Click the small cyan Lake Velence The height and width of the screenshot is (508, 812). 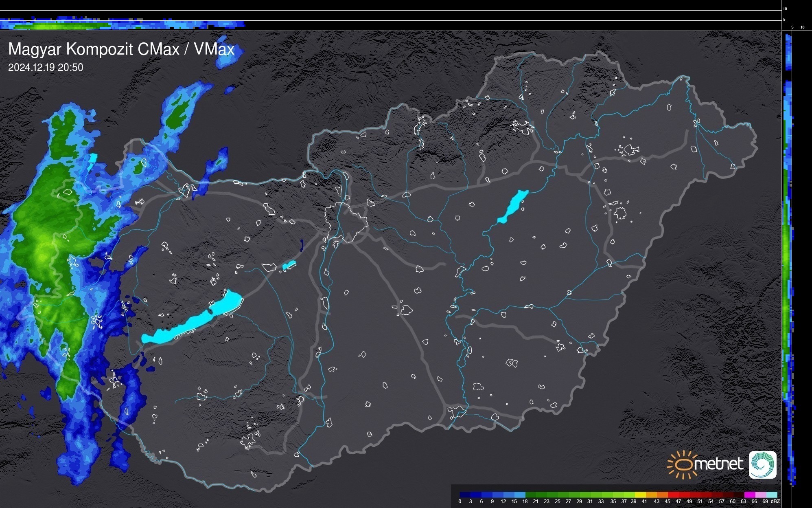click(x=289, y=265)
